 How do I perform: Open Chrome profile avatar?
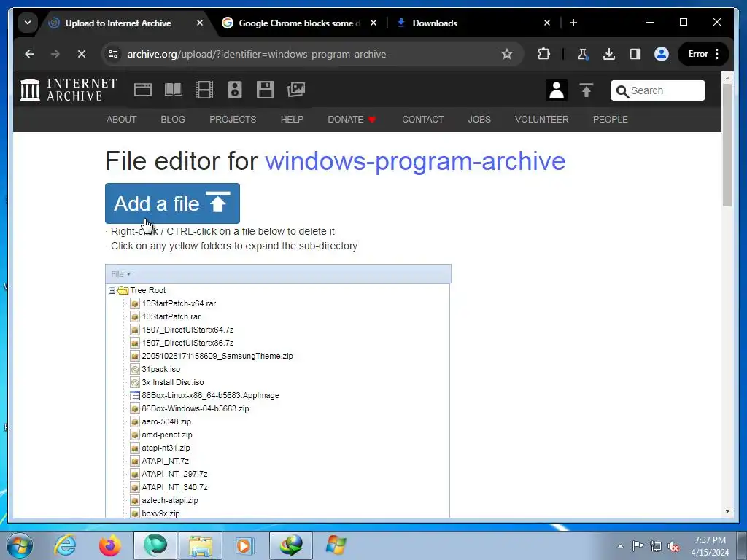pos(661,54)
